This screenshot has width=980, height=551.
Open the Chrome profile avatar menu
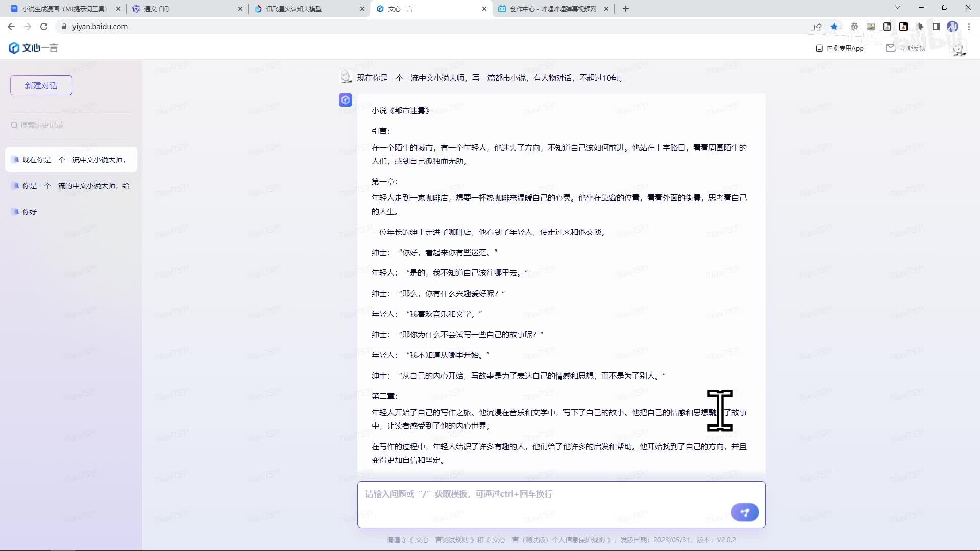(x=952, y=27)
